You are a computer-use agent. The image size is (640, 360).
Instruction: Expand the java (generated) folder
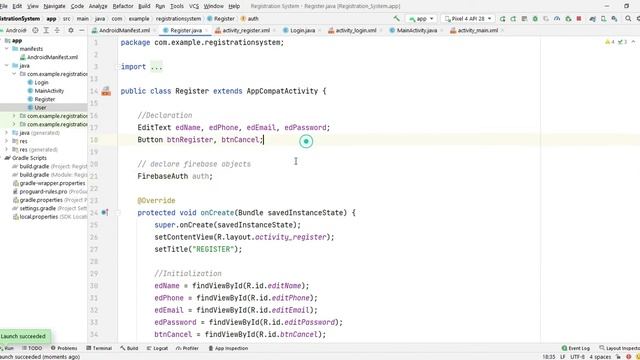pos(7,133)
